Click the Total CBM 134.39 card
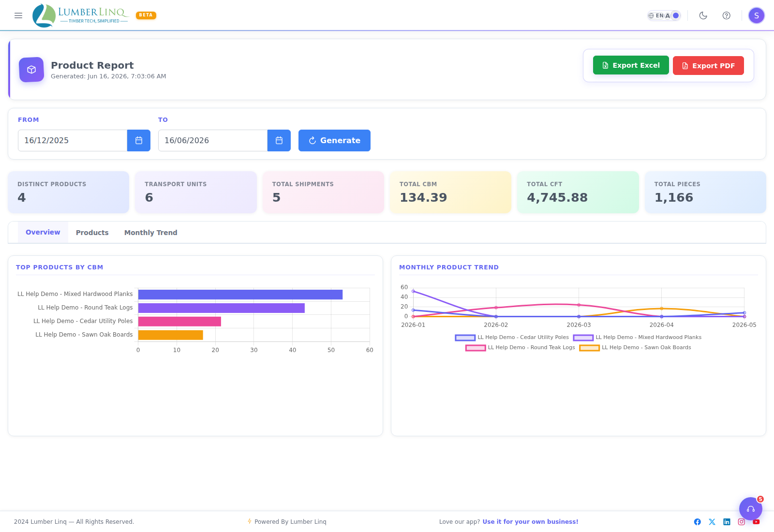The width and height of the screenshot is (774, 532). click(x=450, y=192)
